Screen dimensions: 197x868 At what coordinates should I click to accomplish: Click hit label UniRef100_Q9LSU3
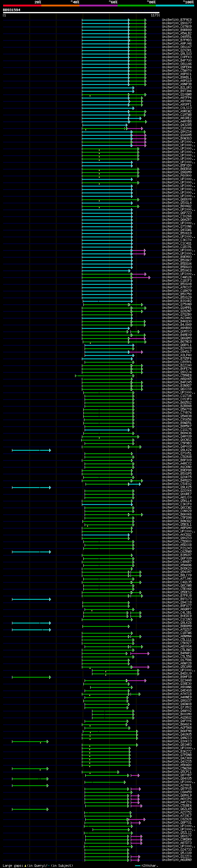[177, 54]
